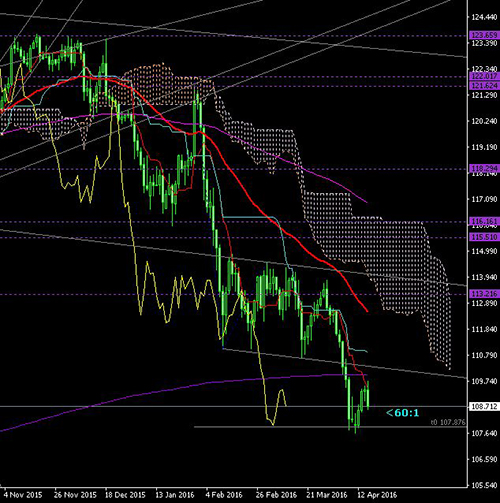This screenshot has width=500, height=503.
Task: Select the current price 108.712 label
Action: (x=484, y=406)
